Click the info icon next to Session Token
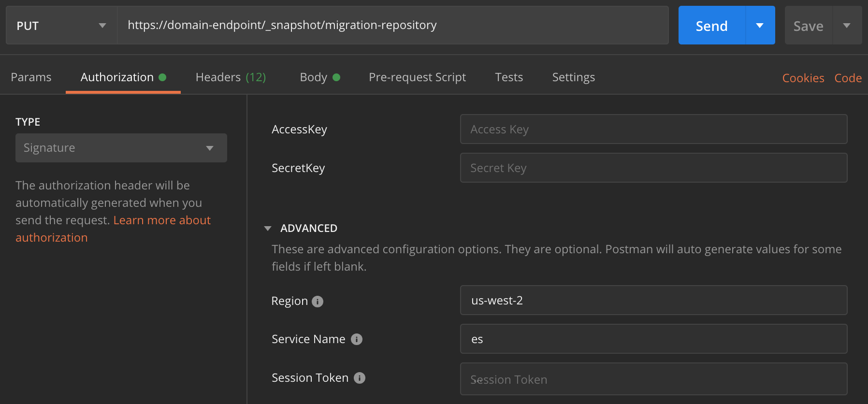 359,377
